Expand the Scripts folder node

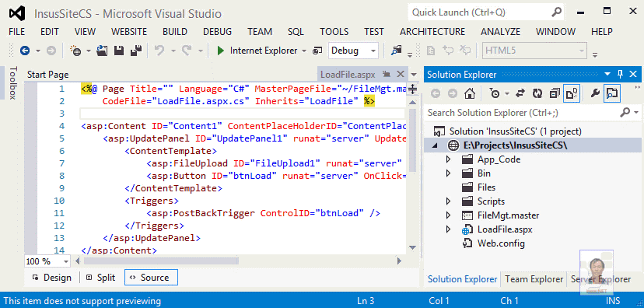[448, 201]
